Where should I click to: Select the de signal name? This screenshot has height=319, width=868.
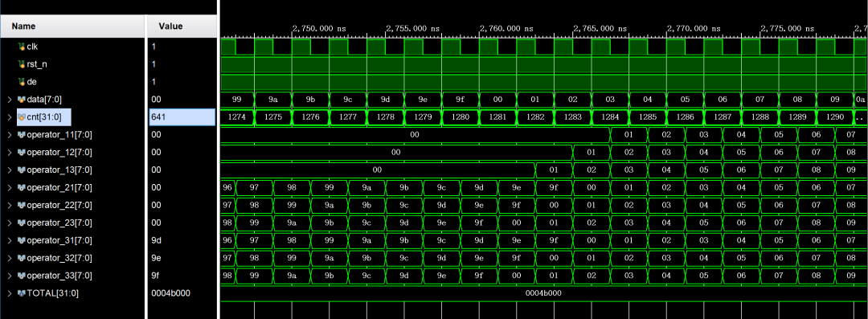31,82
